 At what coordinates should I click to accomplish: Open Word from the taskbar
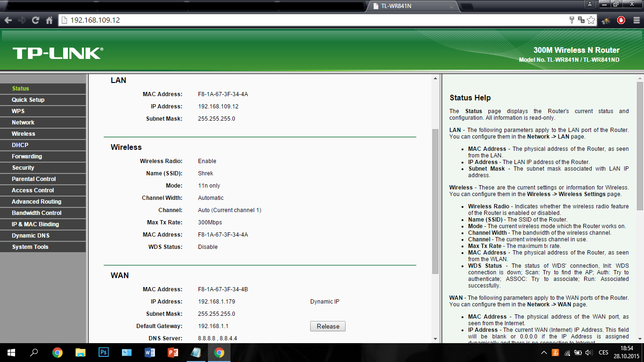(150, 352)
